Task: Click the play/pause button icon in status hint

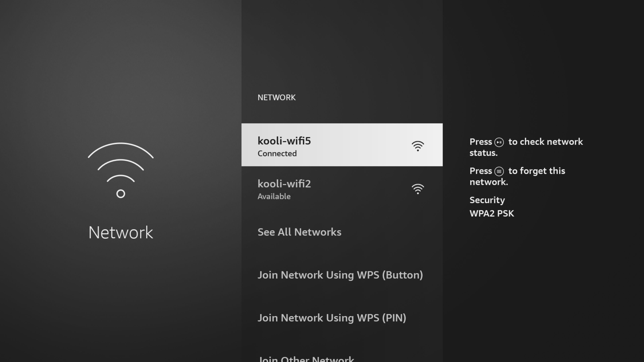Action: (499, 142)
